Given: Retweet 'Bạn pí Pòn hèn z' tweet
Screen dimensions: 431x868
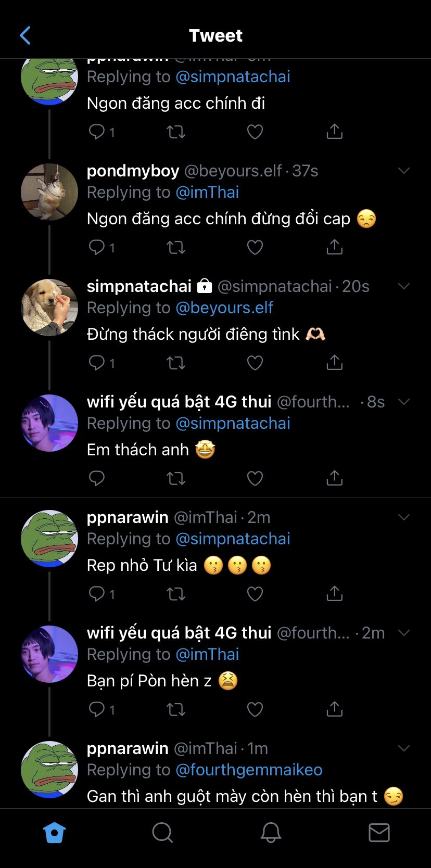Looking at the screenshot, I should (x=175, y=709).
